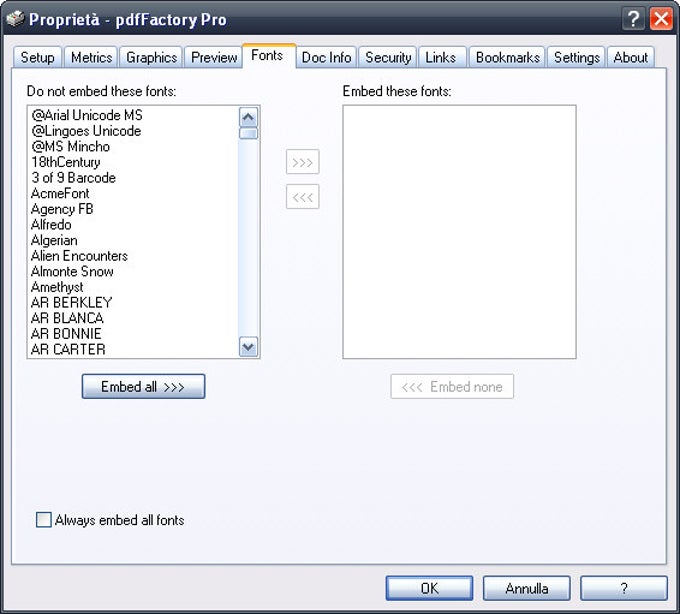Click the bottom ? help button
Image resolution: width=680 pixels, height=614 pixels.
point(624,588)
